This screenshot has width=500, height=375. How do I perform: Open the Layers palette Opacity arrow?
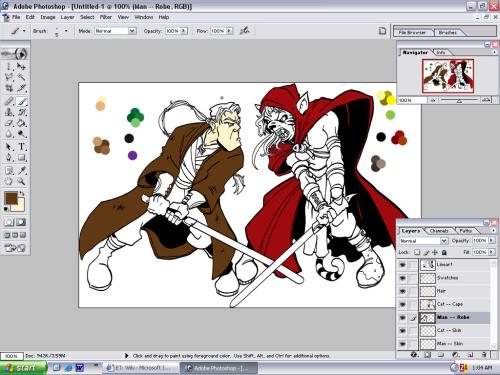tap(491, 240)
